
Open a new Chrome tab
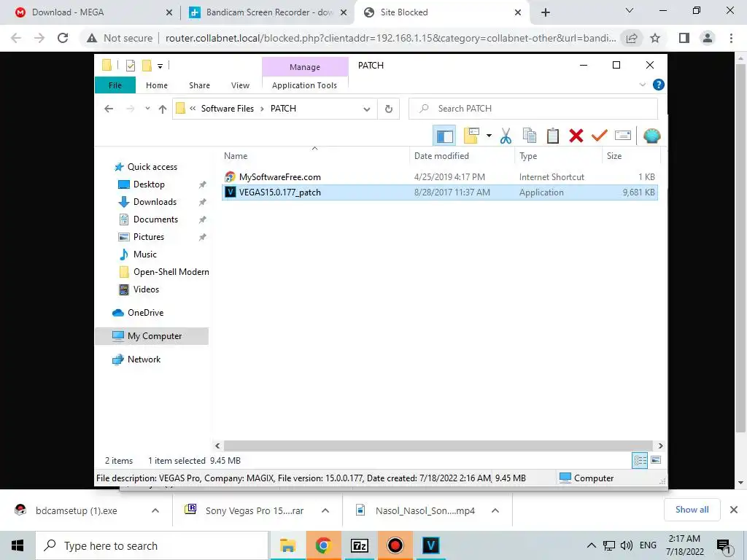(x=546, y=12)
